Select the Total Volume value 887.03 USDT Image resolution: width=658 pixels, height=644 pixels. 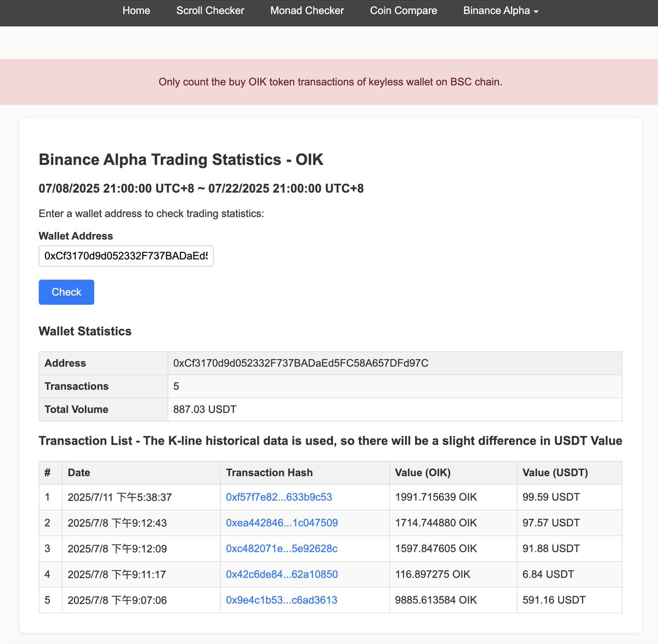(x=205, y=409)
